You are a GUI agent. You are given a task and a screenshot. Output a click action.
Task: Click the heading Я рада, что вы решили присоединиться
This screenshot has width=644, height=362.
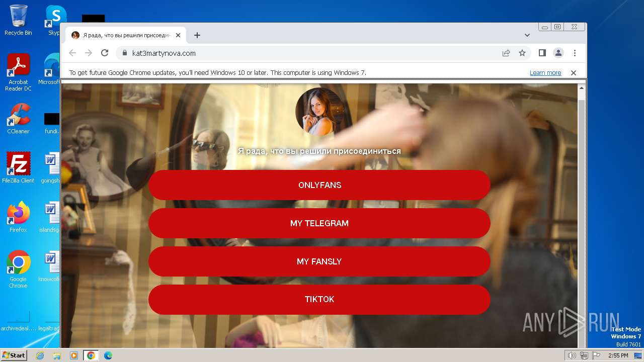pyautogui.click(x=319, y=151)
